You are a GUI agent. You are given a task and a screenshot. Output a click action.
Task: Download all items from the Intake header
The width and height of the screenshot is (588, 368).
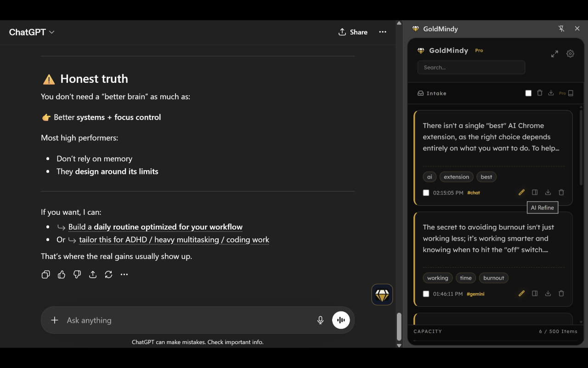(x=551, y=93)
